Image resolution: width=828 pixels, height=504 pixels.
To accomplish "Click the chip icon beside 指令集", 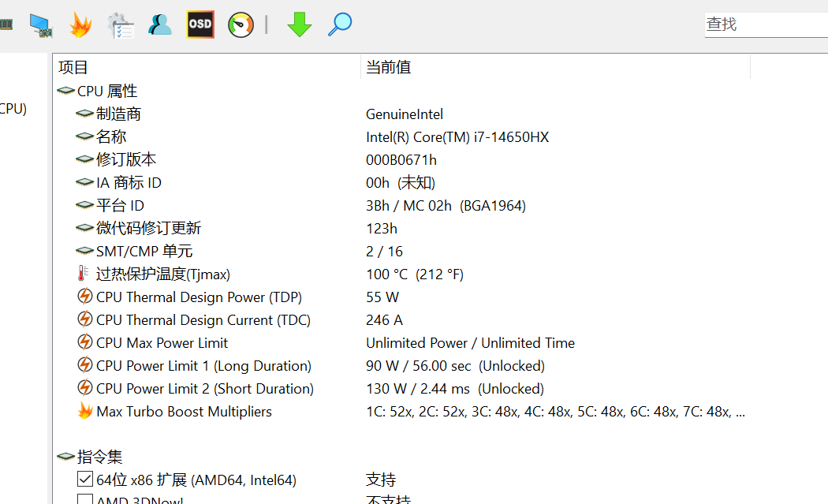I will (65, 457).
